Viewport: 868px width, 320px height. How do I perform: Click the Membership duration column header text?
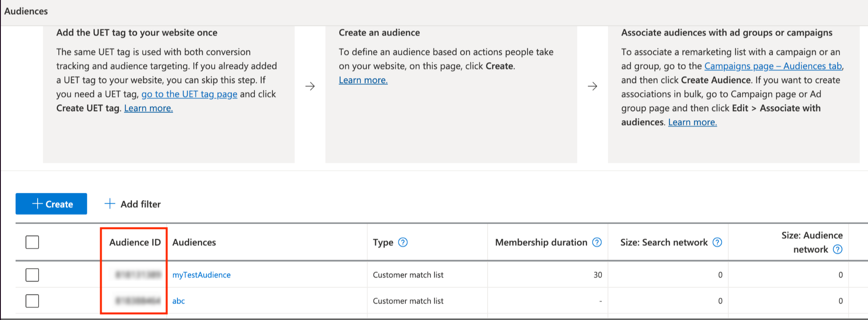(541, 242)
